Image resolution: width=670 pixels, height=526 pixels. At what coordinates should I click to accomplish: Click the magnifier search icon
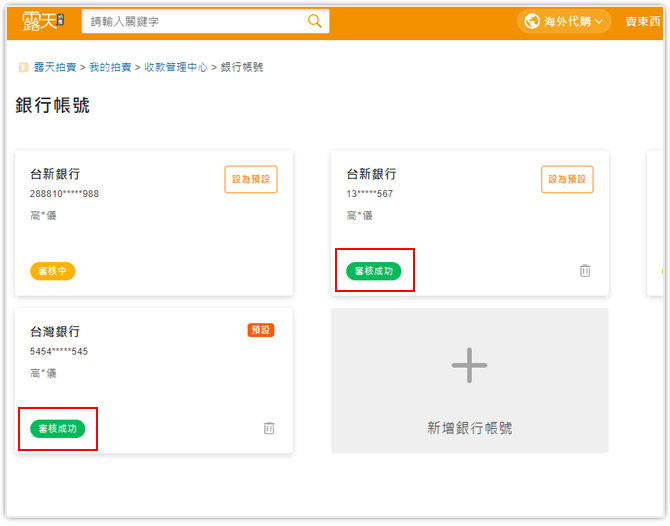(x=314, y=21)
